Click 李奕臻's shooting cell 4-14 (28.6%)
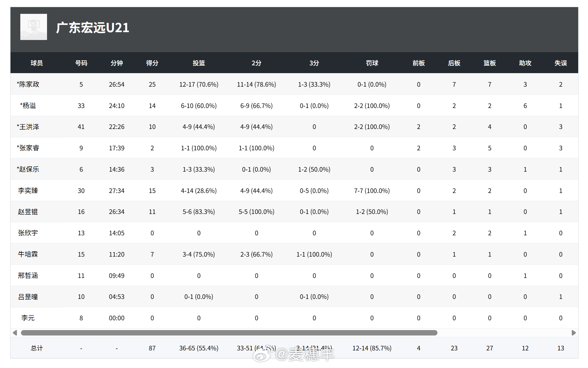The width and height of the screenshot is (588, 368). click(x=199, y=191)
